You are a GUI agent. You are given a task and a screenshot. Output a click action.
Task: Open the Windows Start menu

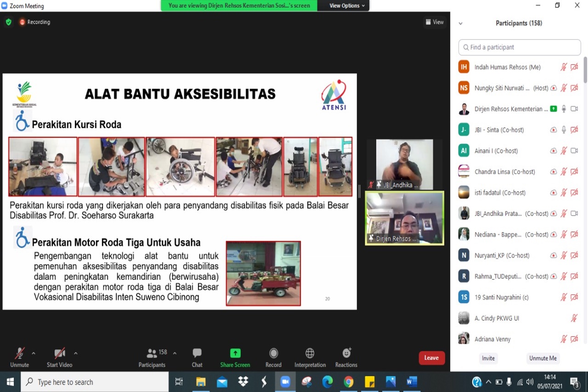(10, 382)
